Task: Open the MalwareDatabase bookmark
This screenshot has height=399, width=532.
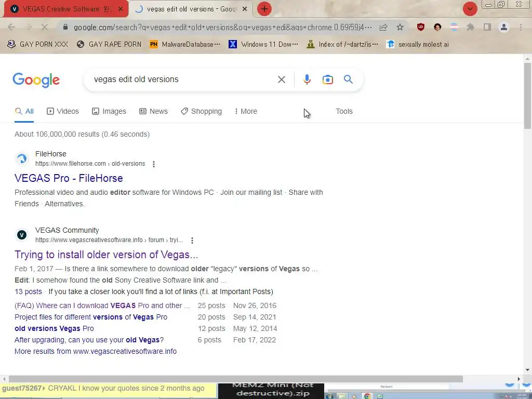Action: pyautogui.click(x=185, y=45)
